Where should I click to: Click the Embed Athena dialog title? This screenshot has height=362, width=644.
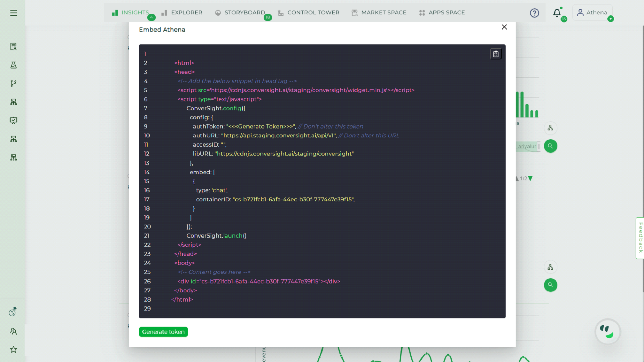162,29
